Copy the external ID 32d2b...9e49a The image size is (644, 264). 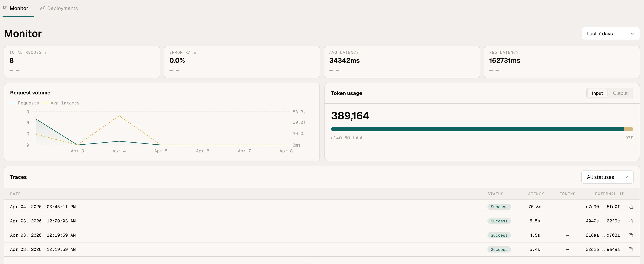click(x=631, y=249)
